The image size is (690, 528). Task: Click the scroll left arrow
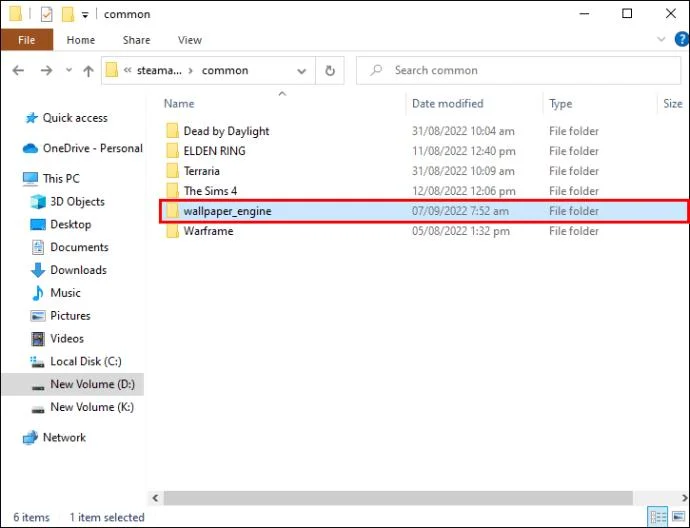pos(155,498)
